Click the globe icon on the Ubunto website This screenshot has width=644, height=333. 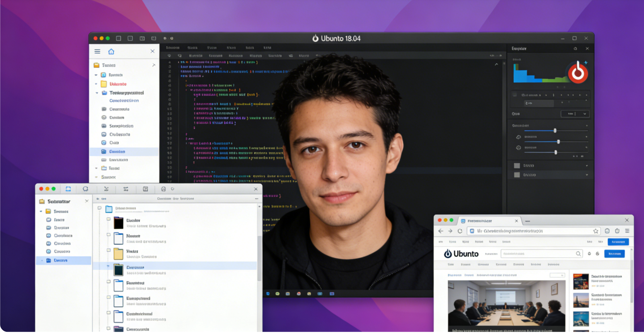click(x=598, y=254)
